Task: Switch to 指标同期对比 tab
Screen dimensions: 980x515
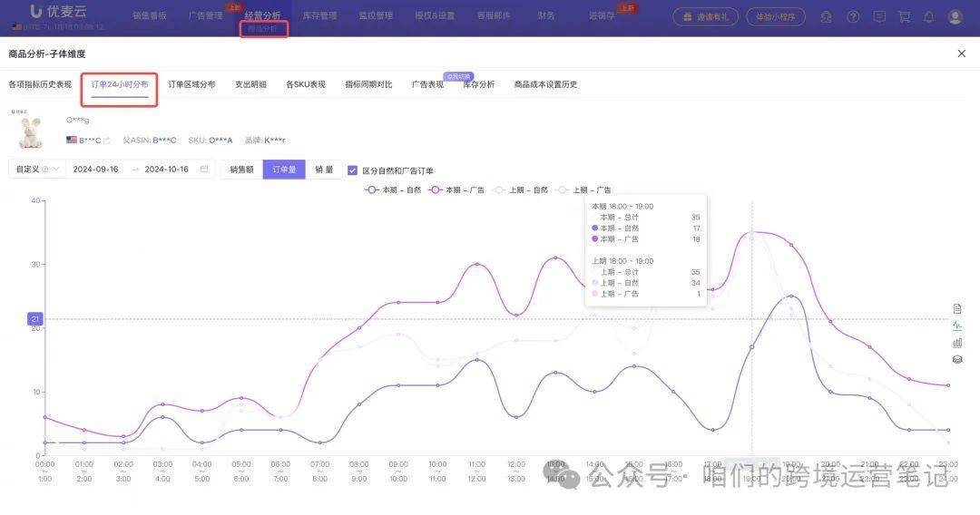Action: [368, 84]
